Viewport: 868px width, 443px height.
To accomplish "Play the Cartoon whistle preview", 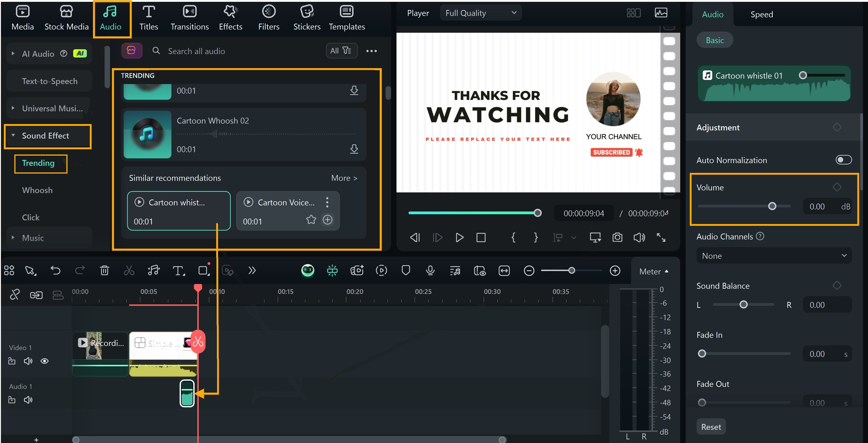I will pos(139,202).
